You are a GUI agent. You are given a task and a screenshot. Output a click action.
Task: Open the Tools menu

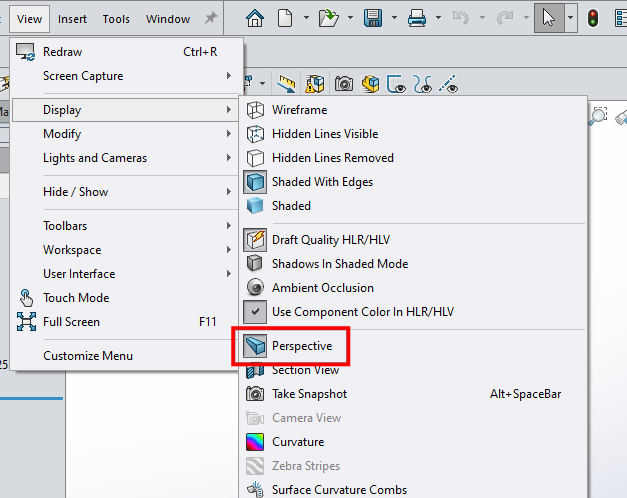pos(116,19)
